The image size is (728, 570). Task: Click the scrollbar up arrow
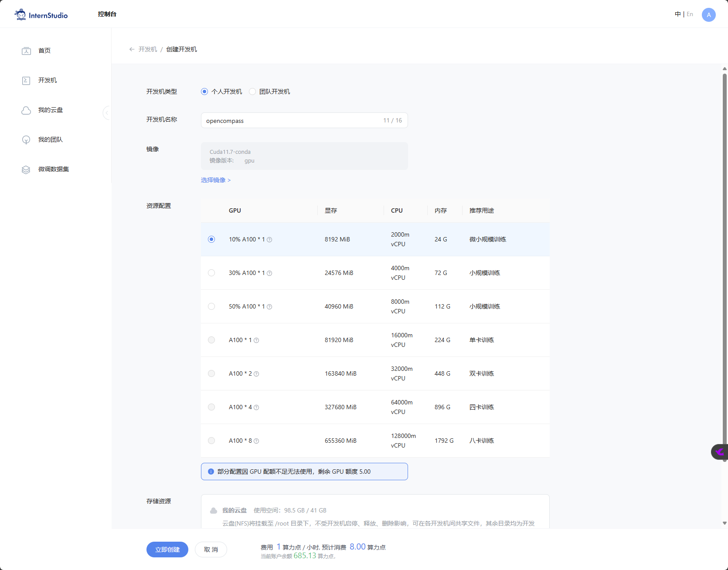725,68
